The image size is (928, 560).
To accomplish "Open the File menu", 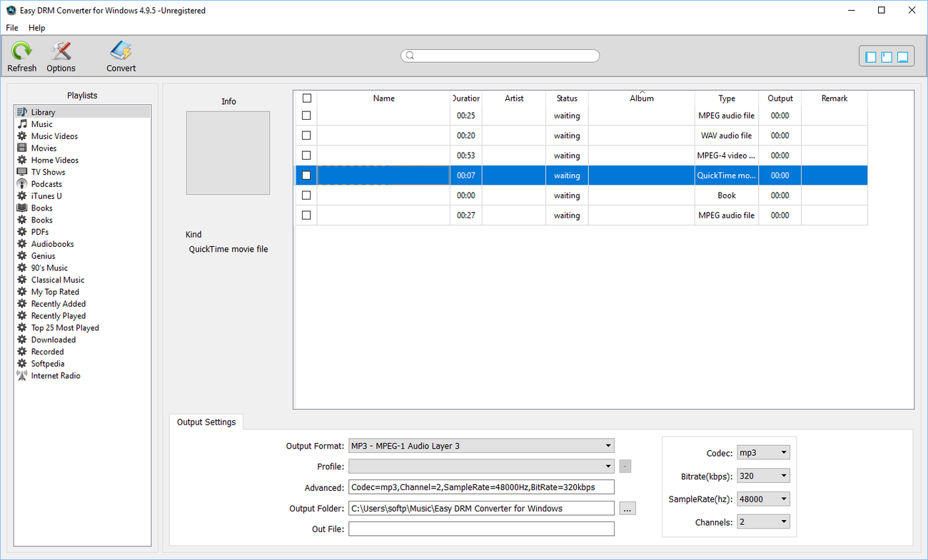I will pyautogui.click(x=11, y=28).
